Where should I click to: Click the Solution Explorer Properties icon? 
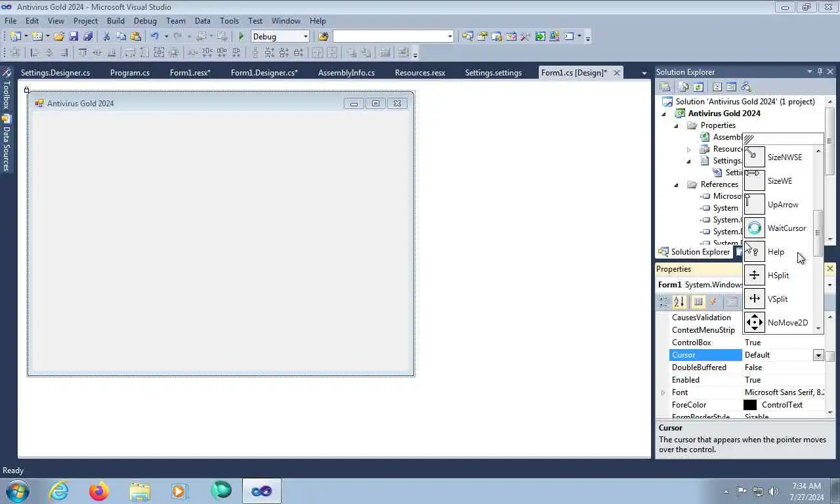(x=665, y=87)
